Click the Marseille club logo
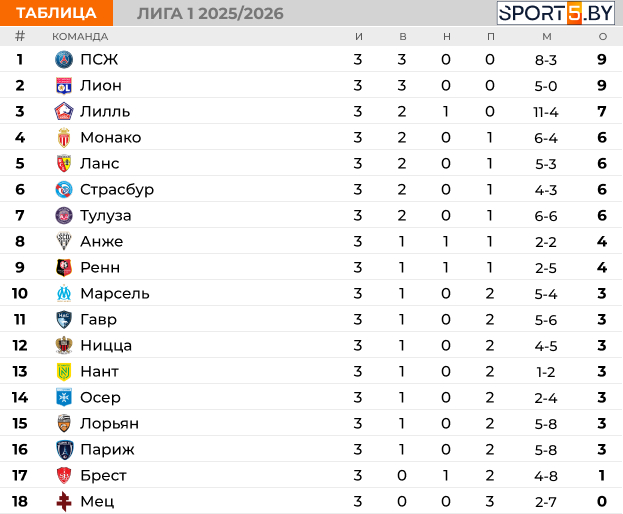This screenshot has width=623, height=514. pos(64,293)
